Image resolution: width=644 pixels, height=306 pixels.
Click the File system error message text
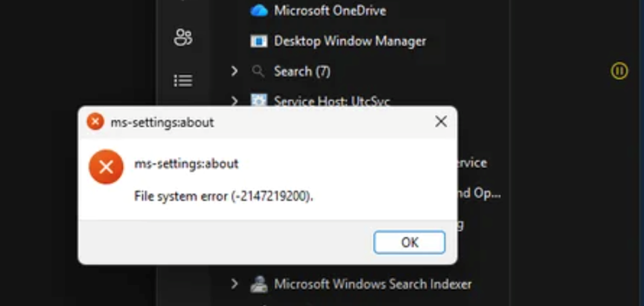pyautogui.click(x=224, y=197)
